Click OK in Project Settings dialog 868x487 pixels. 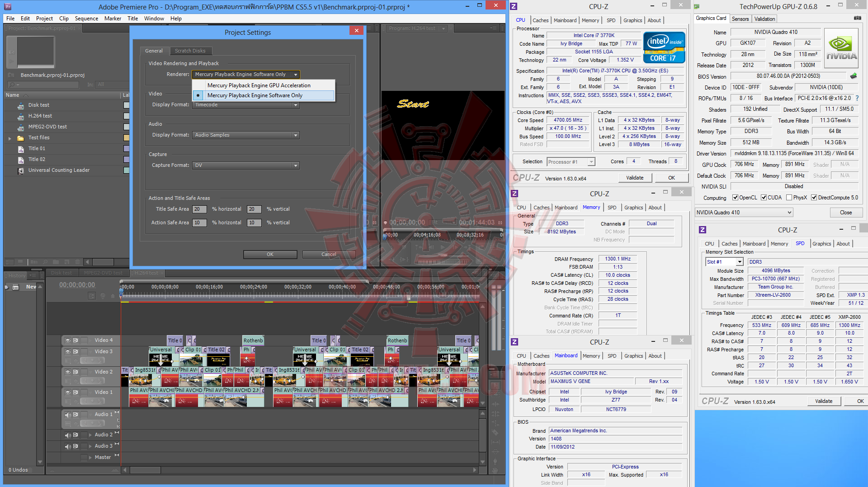coord(270,255)
